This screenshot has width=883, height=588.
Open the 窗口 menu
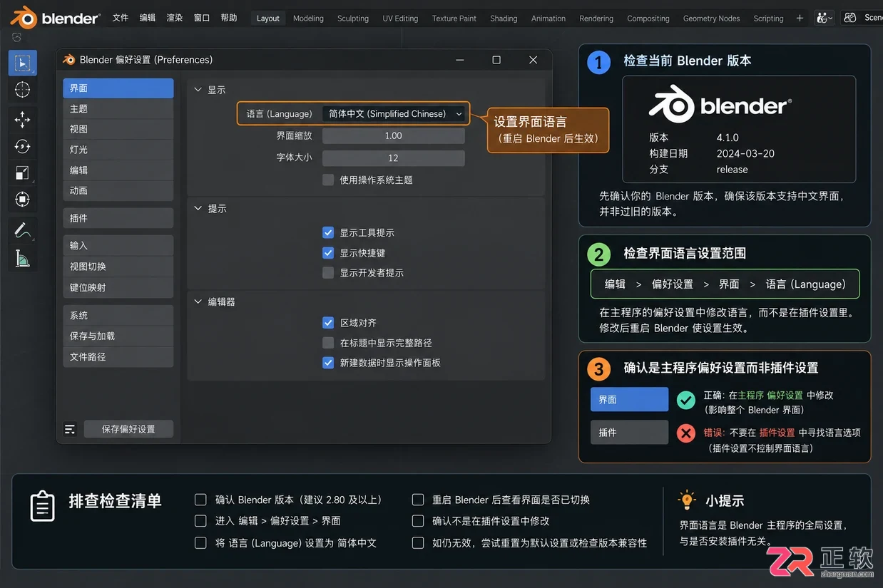pos(202,18)
